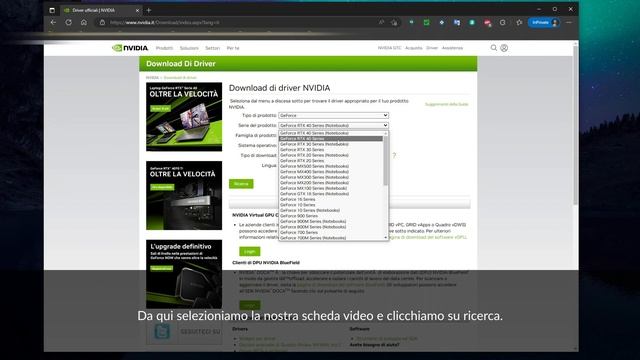View site info via the lock icon
The height and width of the screenshot is (360, 640).
[102, 22]
